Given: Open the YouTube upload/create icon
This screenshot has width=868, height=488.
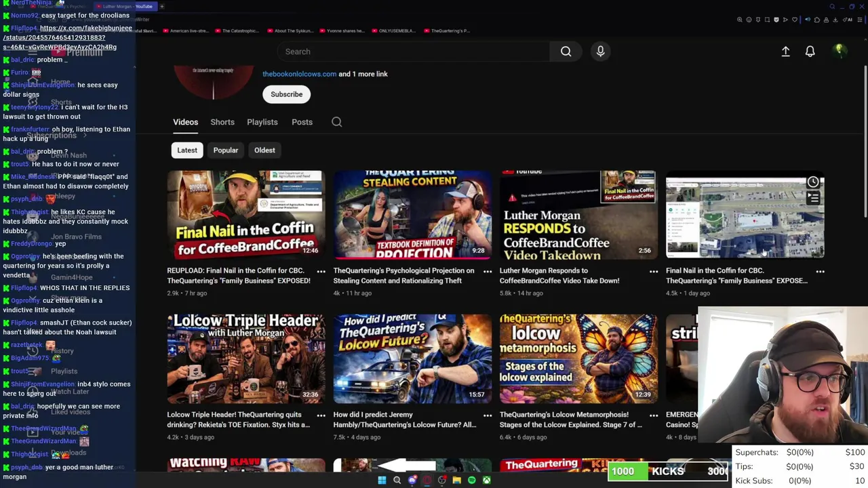Looking at the screenshot, I should tap(785, 52).
